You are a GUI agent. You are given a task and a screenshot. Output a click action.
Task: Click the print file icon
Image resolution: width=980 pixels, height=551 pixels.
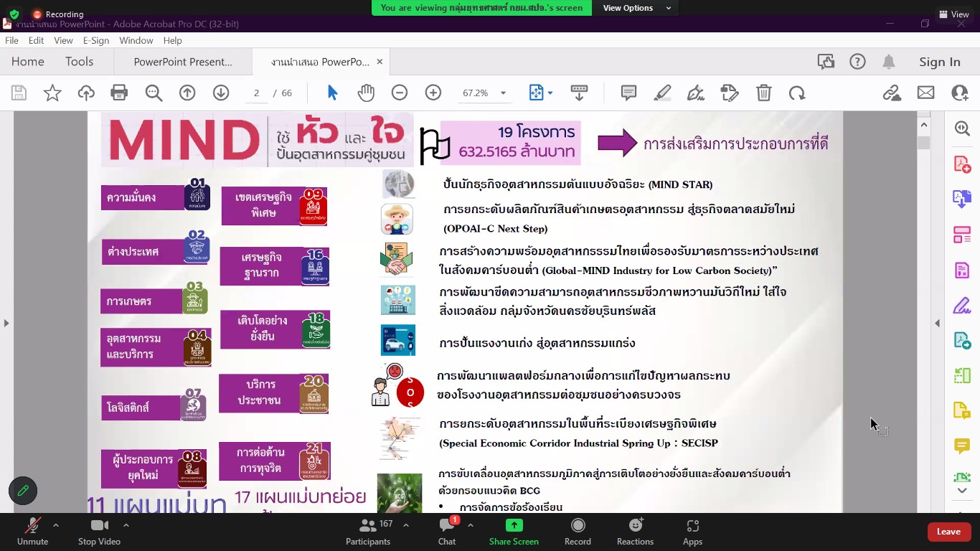[119, 93]
